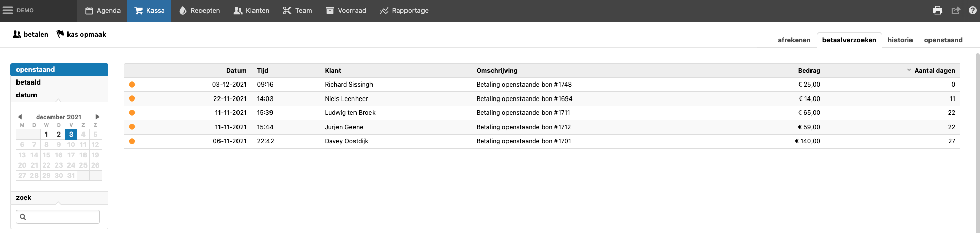The width and height of the screenshot is (980, 233).
Task: Open the hamburger menu next to DEMO
Action: pyautogui.click(x=8, y=10)
